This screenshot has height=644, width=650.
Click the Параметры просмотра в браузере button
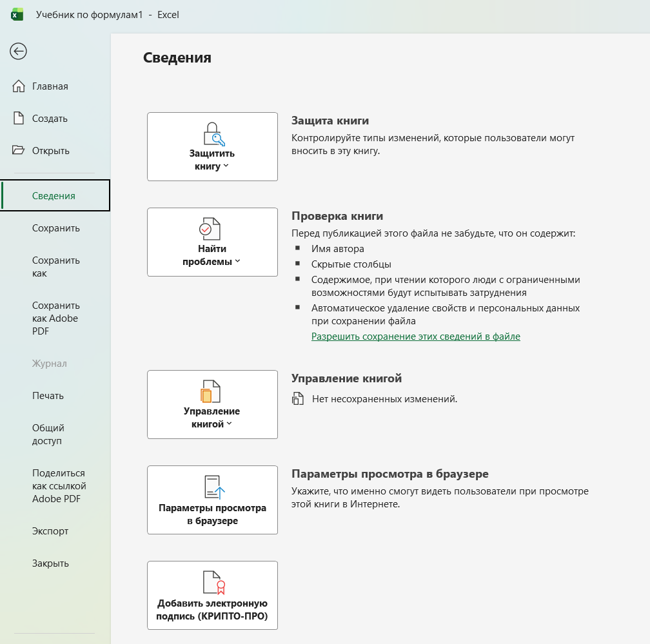point(212,500)
